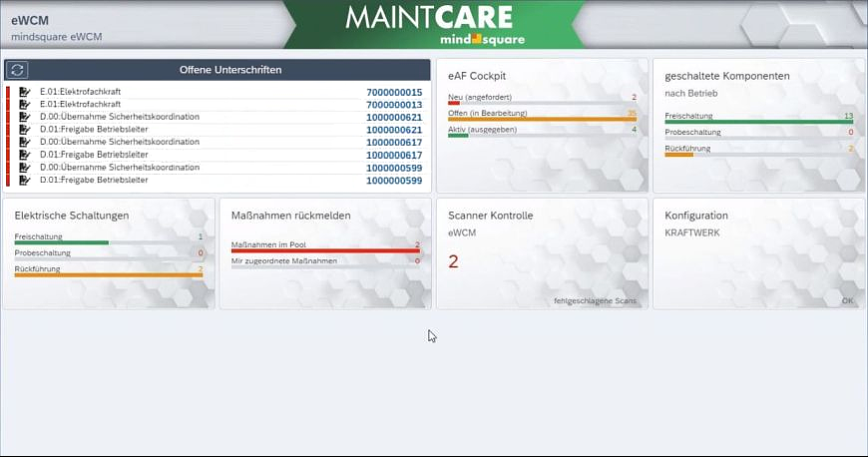Click OK status in Konfiguration tile
The image size is (868, 457).
point(847,300)
